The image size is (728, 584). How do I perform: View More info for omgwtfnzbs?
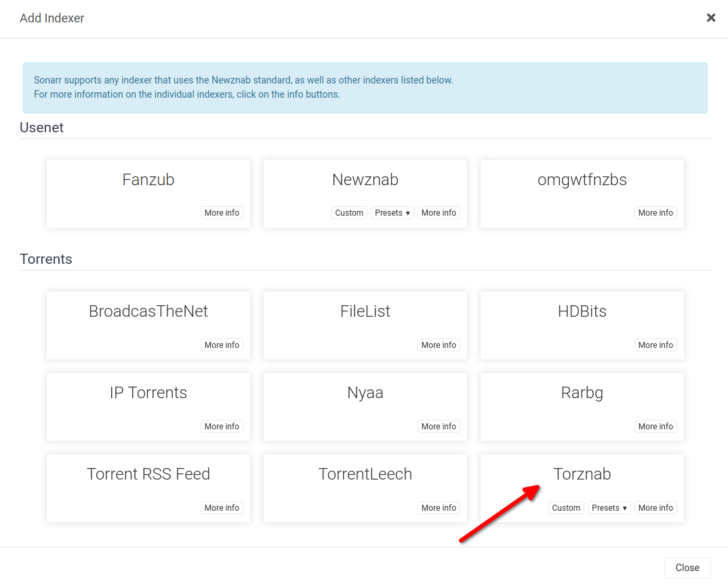(655, 213)
